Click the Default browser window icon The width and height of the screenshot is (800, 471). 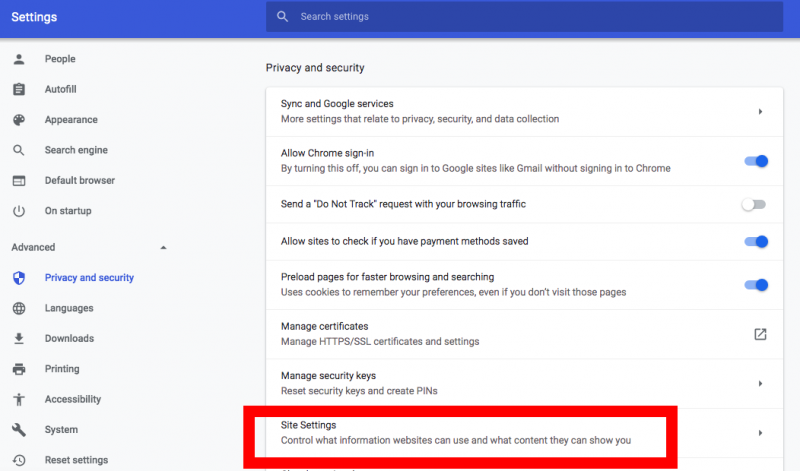click(x=19, y=181)
